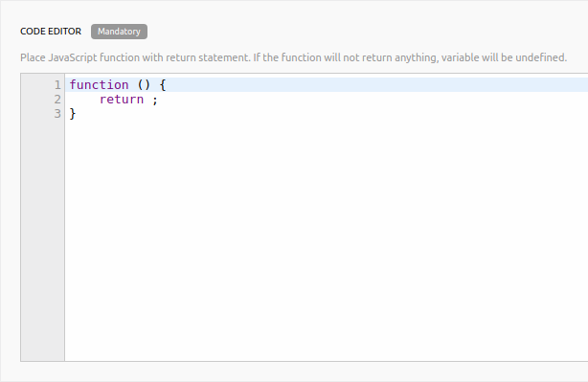Click inside empty code editor area
Screen dimensions: 588x382
[327, 240]
